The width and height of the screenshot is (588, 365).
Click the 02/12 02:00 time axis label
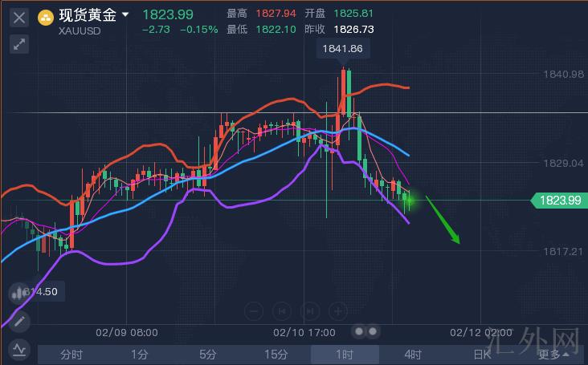(x=481, y=332)
